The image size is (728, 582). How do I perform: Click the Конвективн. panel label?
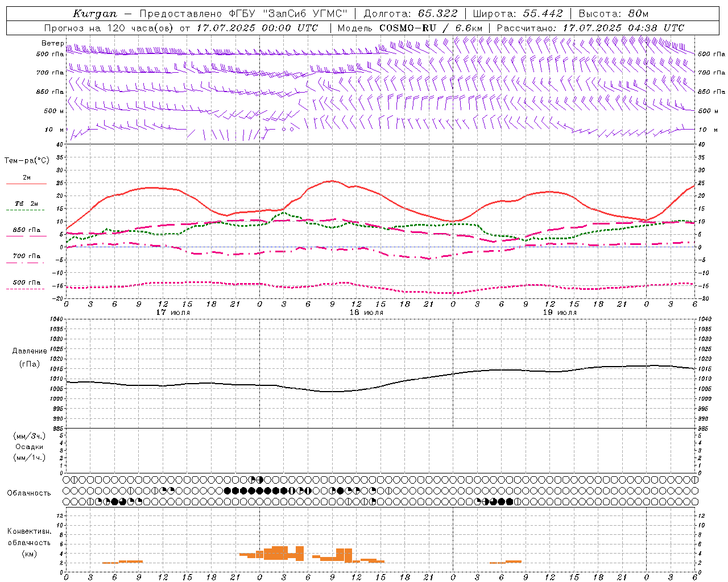[x=29, y=531]
